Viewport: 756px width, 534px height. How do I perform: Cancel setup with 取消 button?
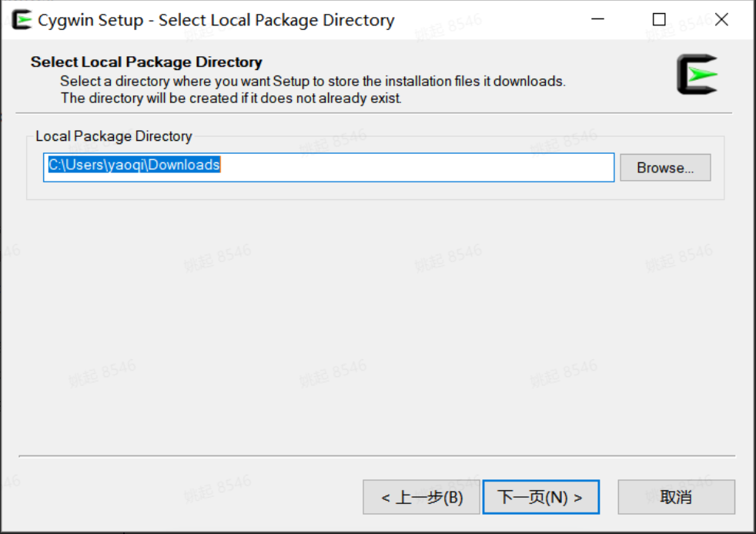point(676,497)
